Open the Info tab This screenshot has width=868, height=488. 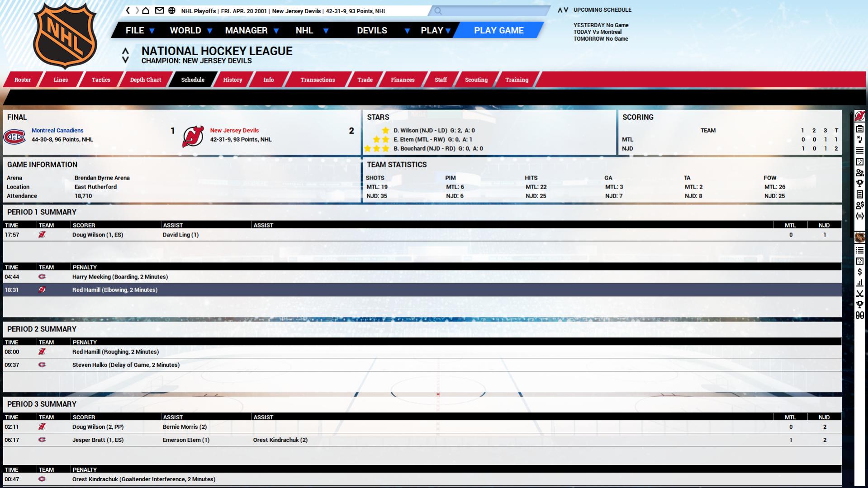(269, 80)
